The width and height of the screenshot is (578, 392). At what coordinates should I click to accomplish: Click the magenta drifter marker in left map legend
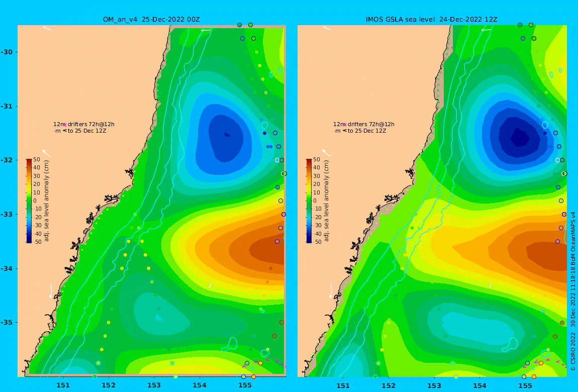64,125
